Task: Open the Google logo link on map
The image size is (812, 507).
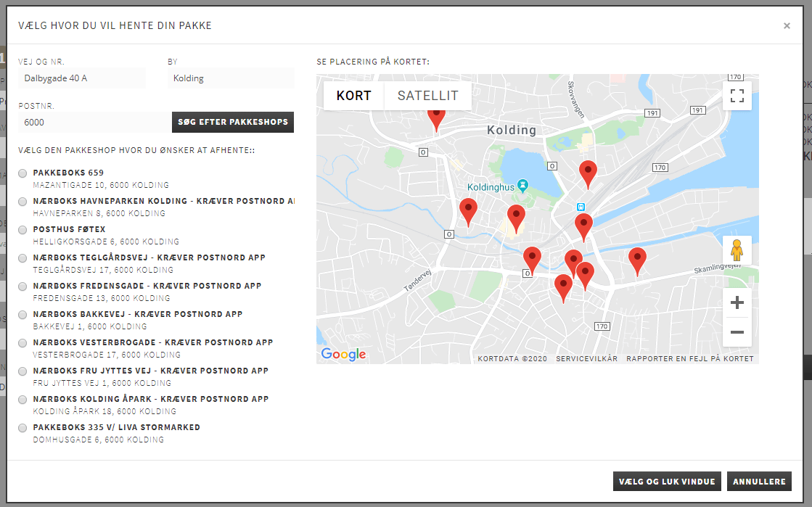Action: point(343,354)
